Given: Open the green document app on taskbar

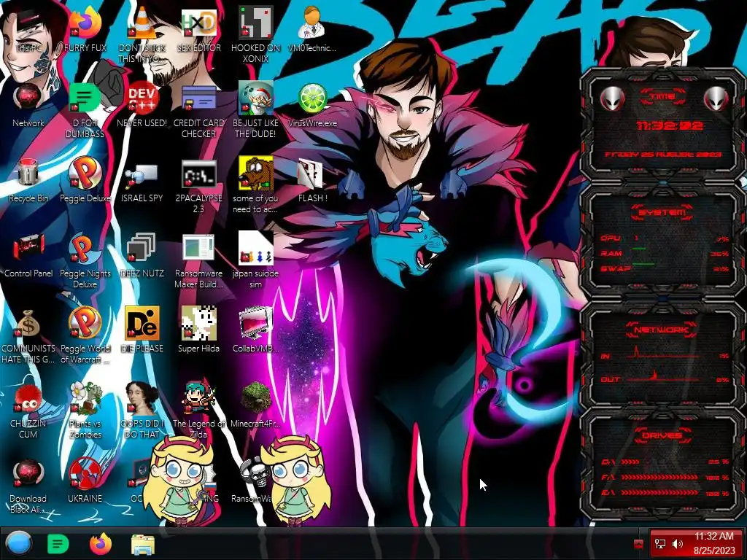Looking at the screenshot, I should [x=58, y=544].
